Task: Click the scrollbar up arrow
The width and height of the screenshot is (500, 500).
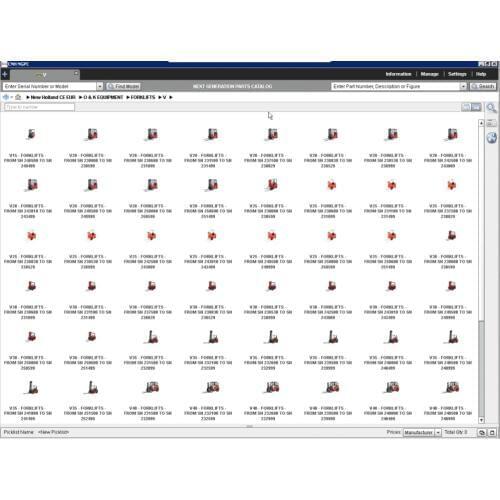Action: [x=481, y=123]
